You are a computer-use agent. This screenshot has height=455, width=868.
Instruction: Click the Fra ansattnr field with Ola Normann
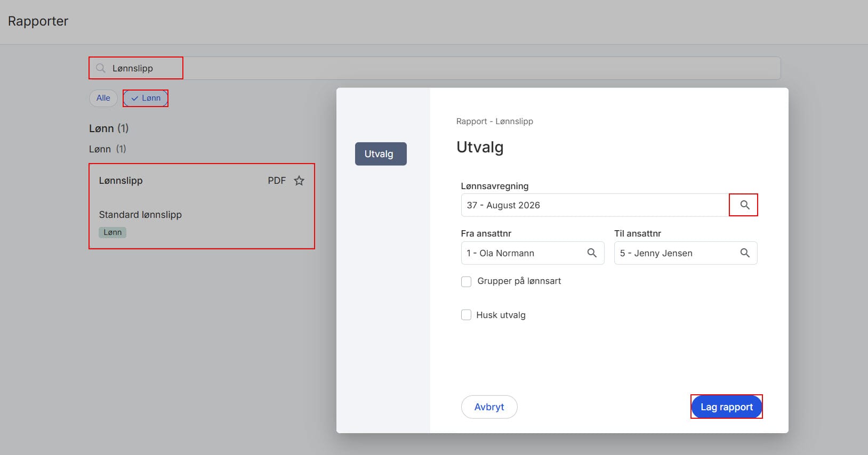click(533, 253)
